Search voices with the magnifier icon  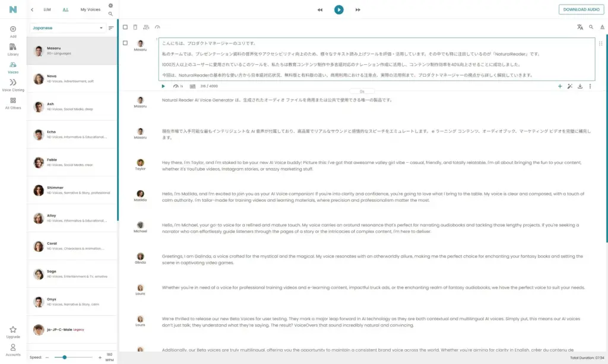(110, 14)
